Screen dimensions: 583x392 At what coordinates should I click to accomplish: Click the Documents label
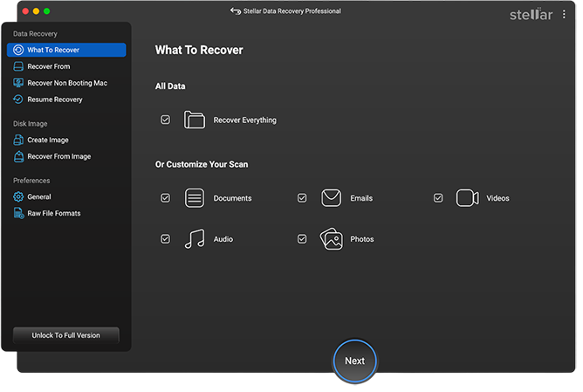click(232, 198)
